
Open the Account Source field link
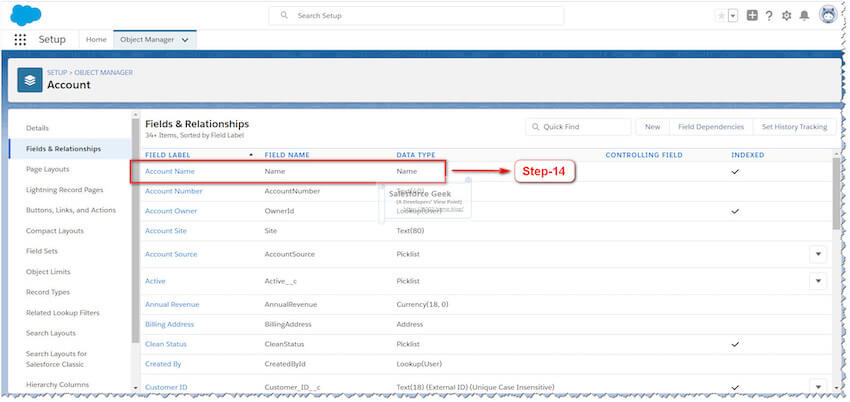171,254
